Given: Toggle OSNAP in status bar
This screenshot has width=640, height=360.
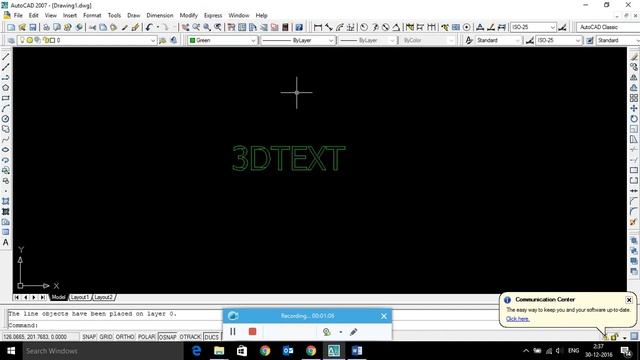Looking at the screenshot, I should [168, 337].
